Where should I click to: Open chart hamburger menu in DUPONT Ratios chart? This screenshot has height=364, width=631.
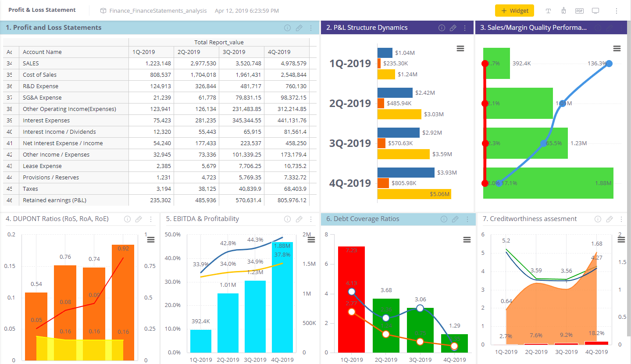[x=151, y=239]
